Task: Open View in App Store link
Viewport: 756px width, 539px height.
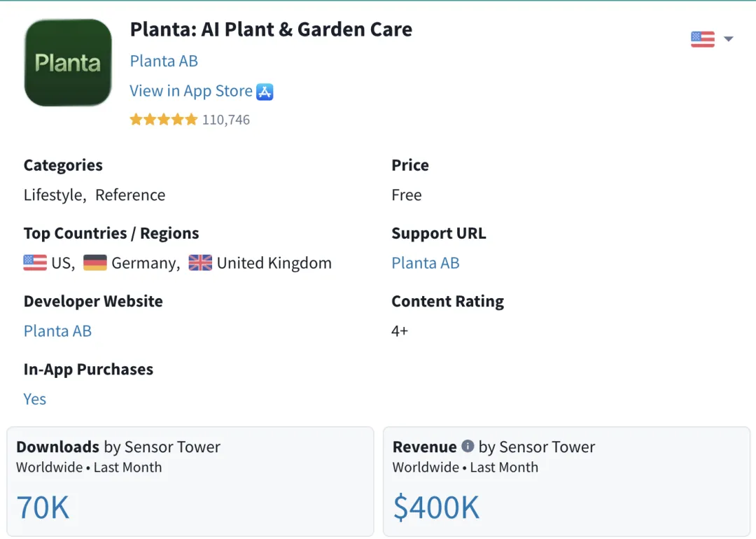Action: coord(191,91)
